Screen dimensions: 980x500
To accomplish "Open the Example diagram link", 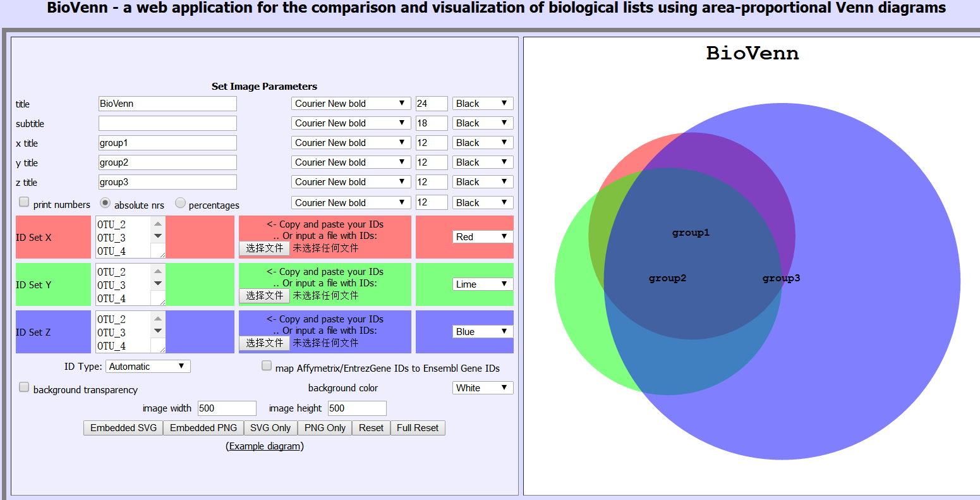I will 264,446.
